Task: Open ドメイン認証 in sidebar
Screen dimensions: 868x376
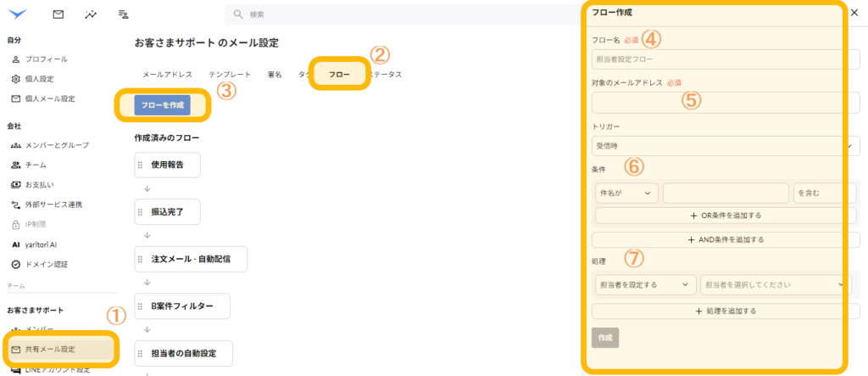Action: [47, 264]
